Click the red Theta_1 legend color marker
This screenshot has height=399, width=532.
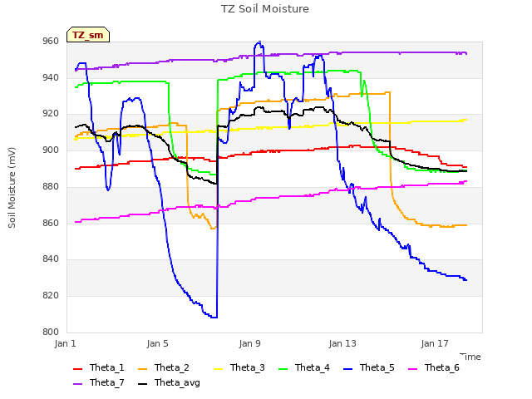[77, 369]
